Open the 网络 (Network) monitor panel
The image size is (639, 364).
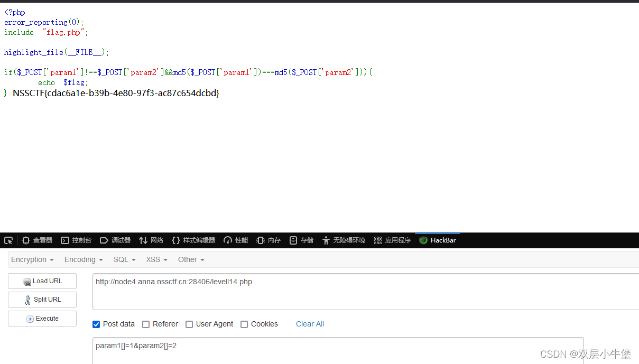pos(151,240)
